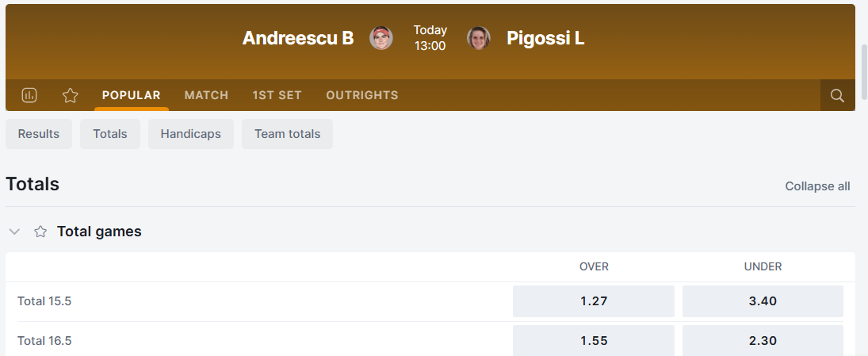Open the match statistics chart icon

[29, 95]
